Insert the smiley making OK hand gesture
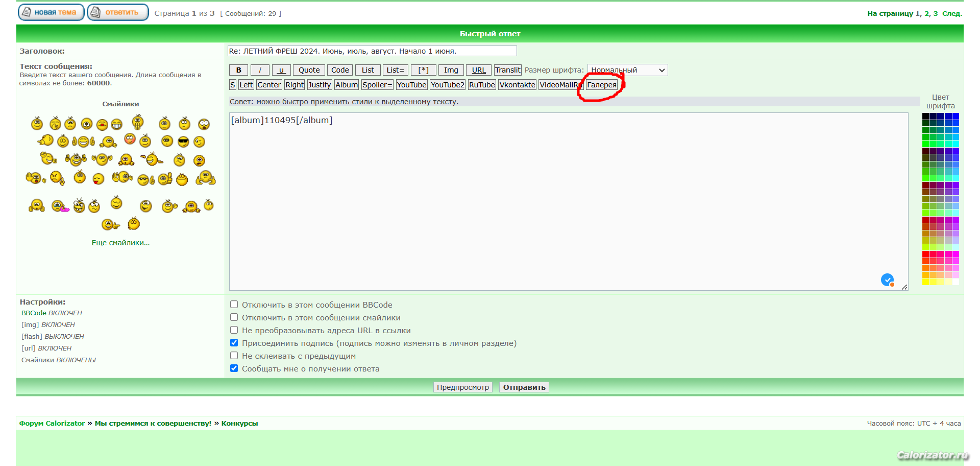 click(122, 177)
